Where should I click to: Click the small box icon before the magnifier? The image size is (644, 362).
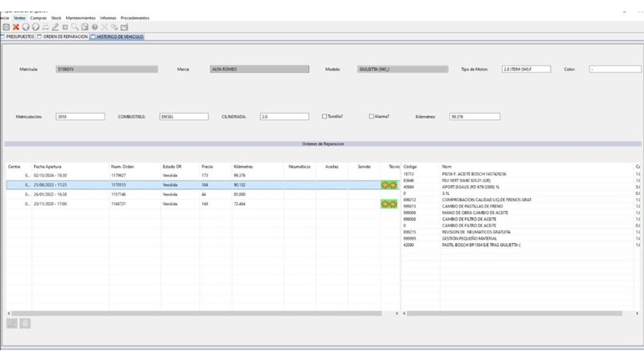click(x=65, y=27)
